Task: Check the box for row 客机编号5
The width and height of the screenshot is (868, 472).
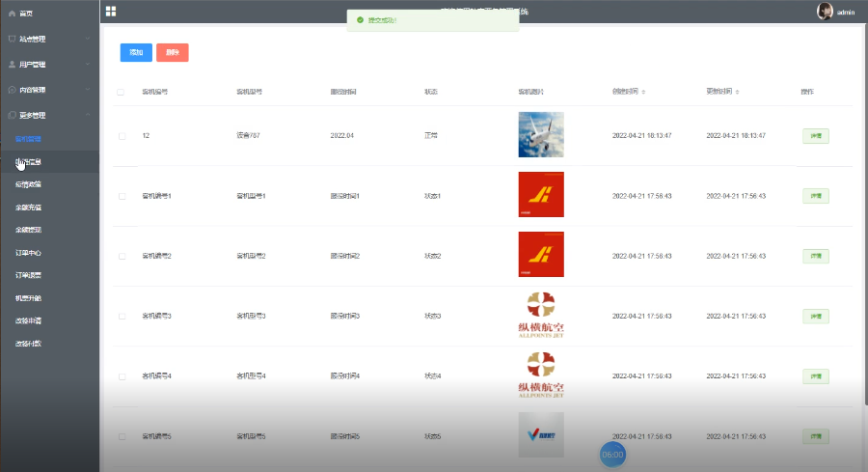Action: tap(122, 436)
